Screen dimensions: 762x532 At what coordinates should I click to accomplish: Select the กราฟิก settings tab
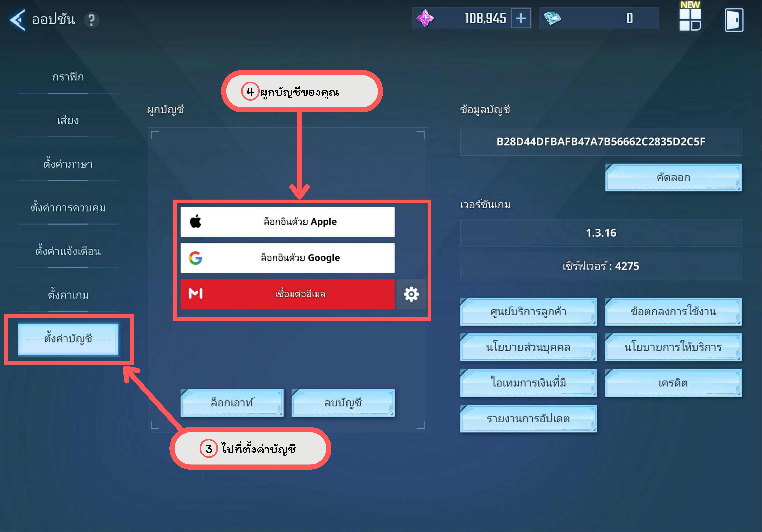(68, 77)
